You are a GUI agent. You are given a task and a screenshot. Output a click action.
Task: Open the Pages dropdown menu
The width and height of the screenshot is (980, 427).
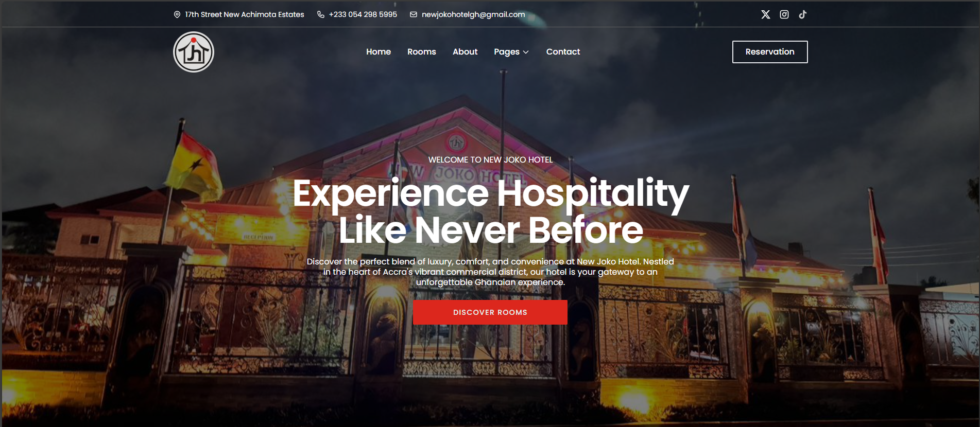click(x=511, y=51)
